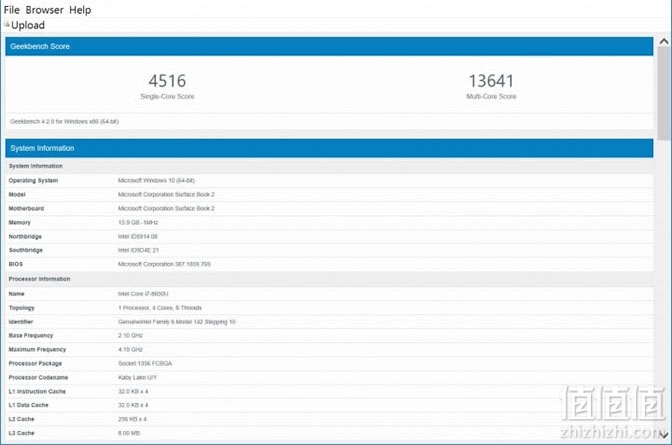Screen dimensions: 672x445
Task: Click the blue System Information header bar
Action: tap(329, 148)
